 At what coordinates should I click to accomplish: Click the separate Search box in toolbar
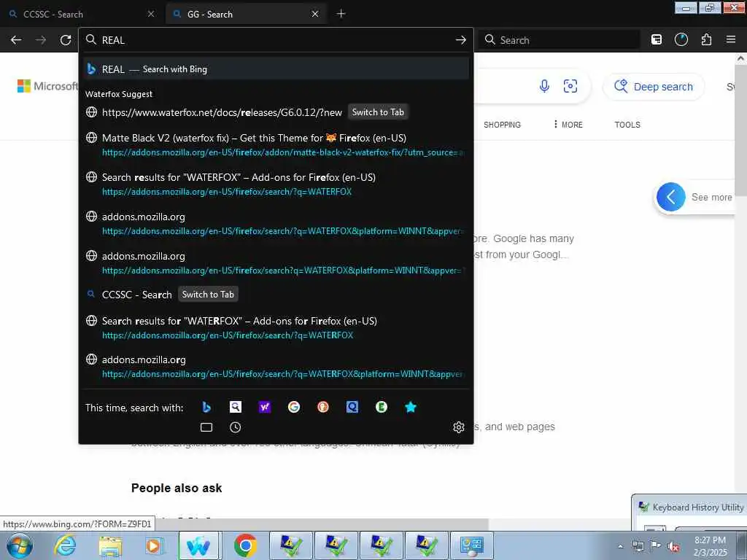[559, 40]
